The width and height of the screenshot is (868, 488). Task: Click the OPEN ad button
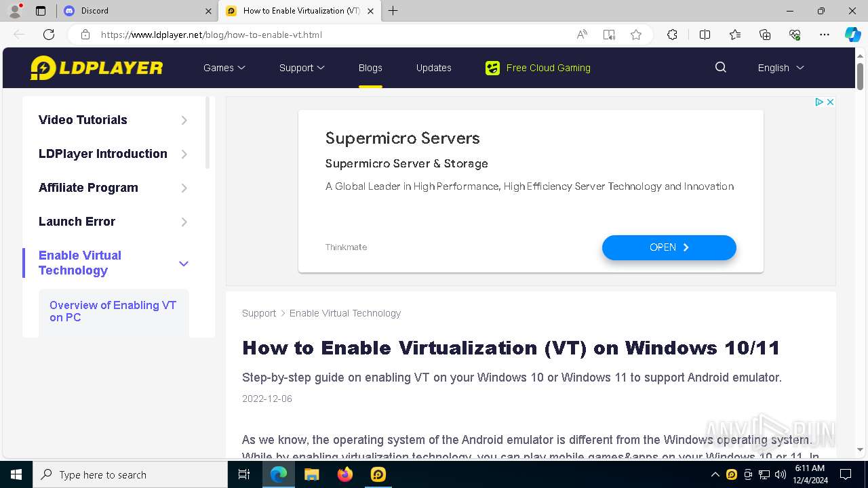[669, 247]
